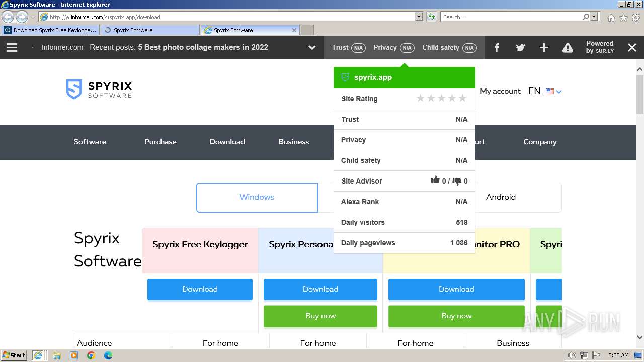644x362 pixels.
Task: Launch Edge from taskbar
Action: pyautogui.click(x=108, y=355)
